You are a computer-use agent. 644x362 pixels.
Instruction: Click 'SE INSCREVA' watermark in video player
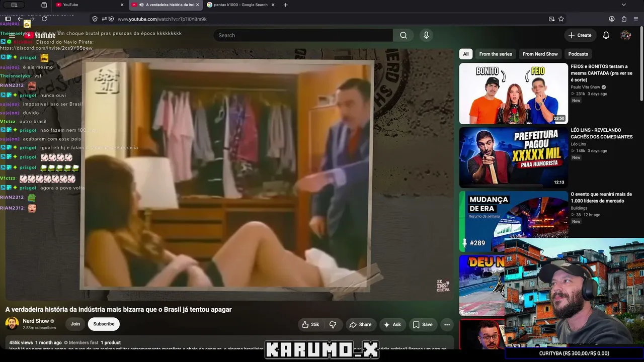pos(443,286)
